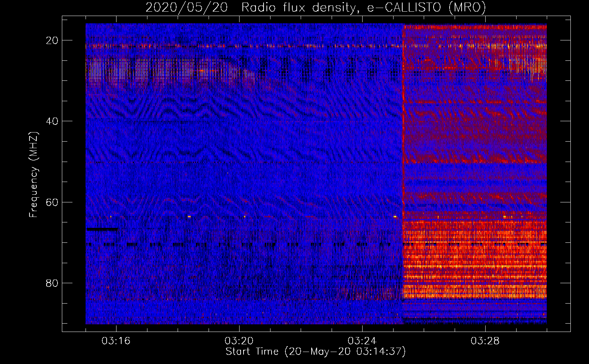The width and height of the screenshot is (589, 364).
Task: Click the 03:20 time tick label
Action: point(239,341)
